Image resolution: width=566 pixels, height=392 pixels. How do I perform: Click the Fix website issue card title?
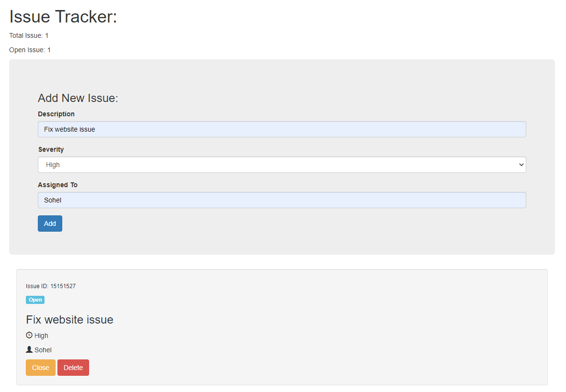tap(69, 320)
